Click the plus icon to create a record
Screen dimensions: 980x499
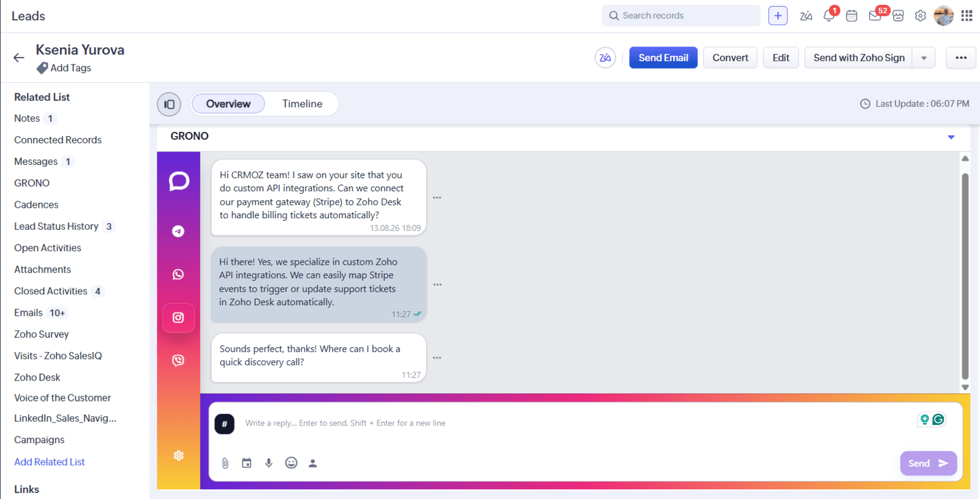778,16
